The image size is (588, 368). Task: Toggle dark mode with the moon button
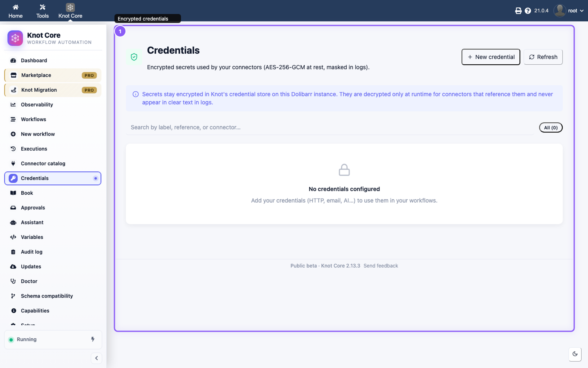point(575,354)
